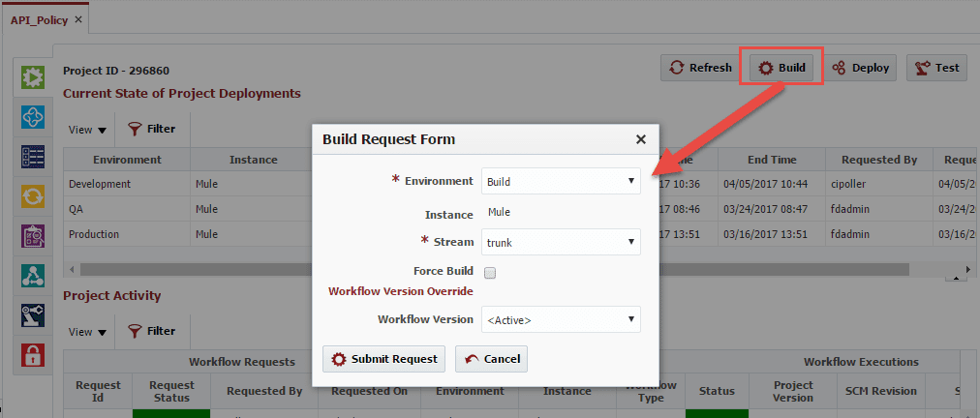Expand the Workflow Version dropdown
980x418 pixels.
point(561,319)
